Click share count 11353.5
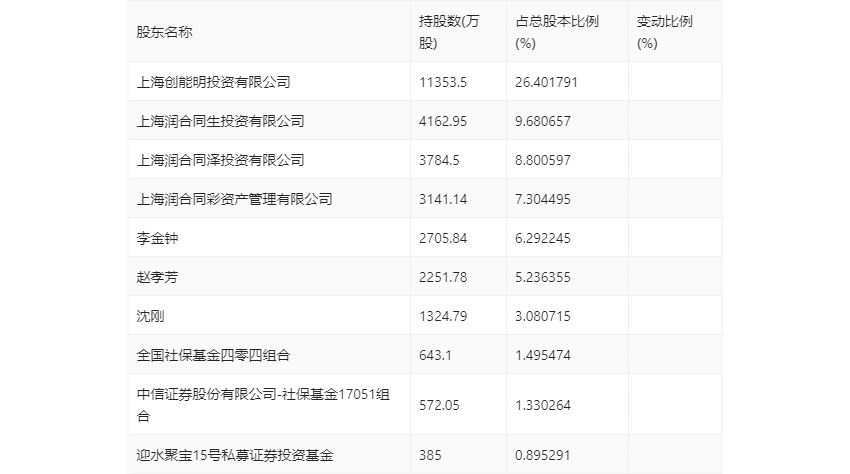The width and height of the screenshot is (850, 474). point(443,82)
